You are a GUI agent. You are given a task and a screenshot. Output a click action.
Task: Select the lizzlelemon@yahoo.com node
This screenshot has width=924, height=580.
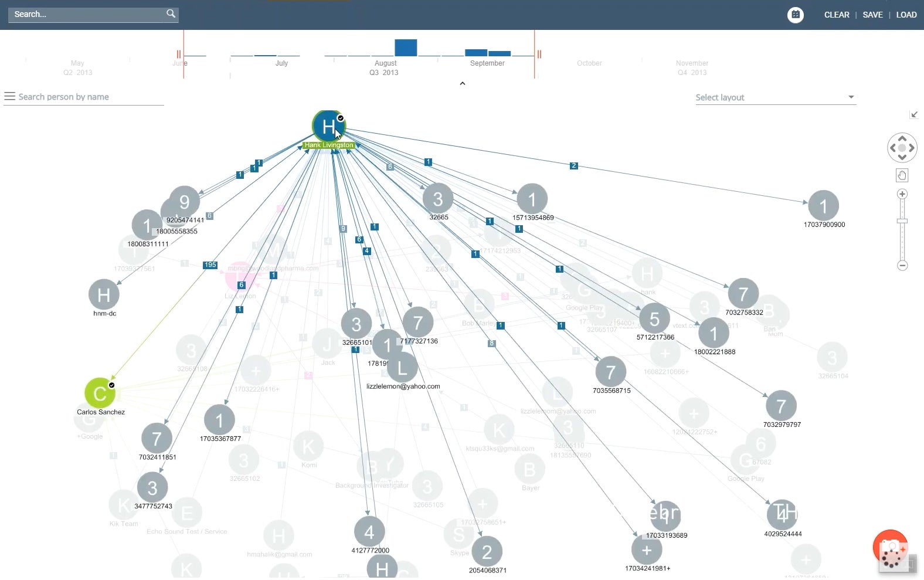coord(402,368)
